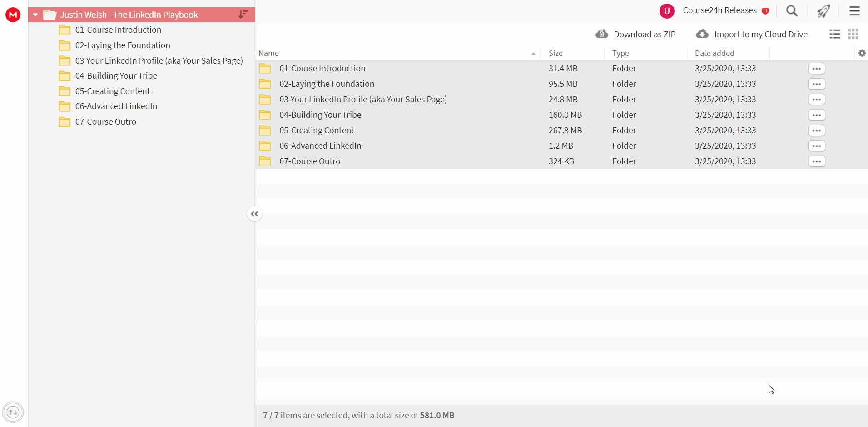Image resolution: width=868 pixels, height=427 pixels.
Task: Select 06-Advanced LinkedIn in the tree
Action: point(116,106)
